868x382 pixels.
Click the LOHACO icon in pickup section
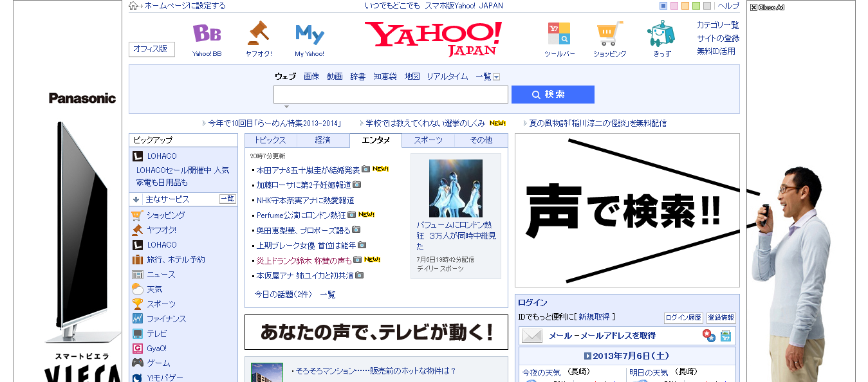[x=137, y=156]
